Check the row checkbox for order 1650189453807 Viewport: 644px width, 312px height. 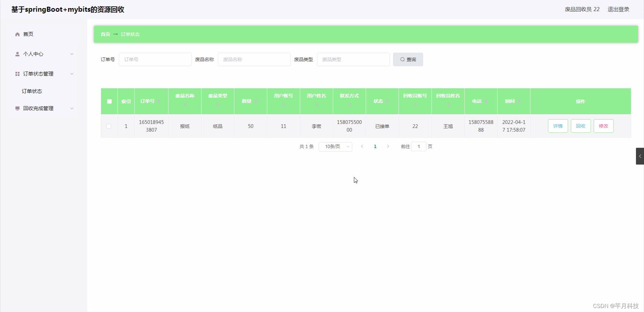click(x=109, y=126)
